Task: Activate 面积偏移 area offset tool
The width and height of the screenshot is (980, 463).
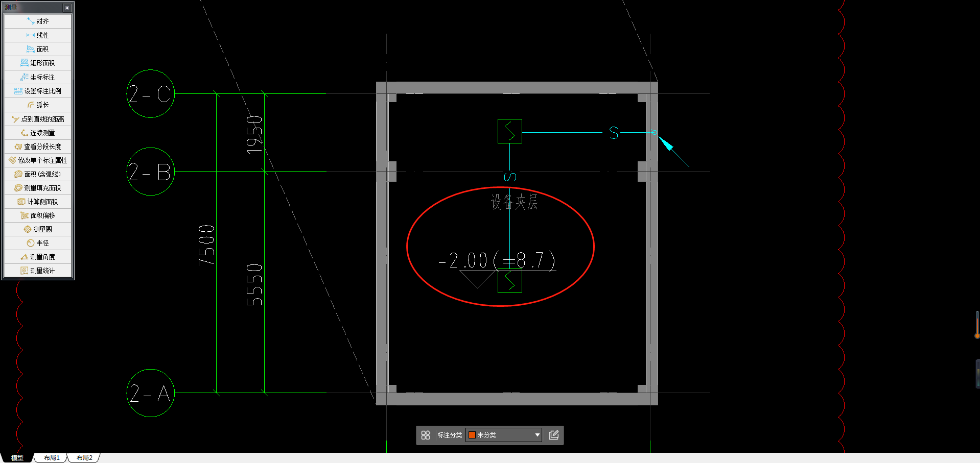Action: point(38,215)
